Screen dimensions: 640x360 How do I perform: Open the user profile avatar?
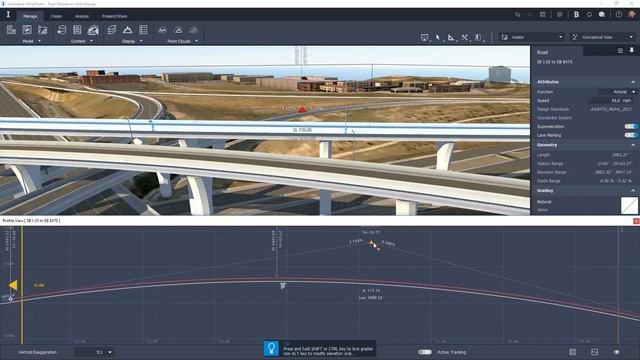632,15
